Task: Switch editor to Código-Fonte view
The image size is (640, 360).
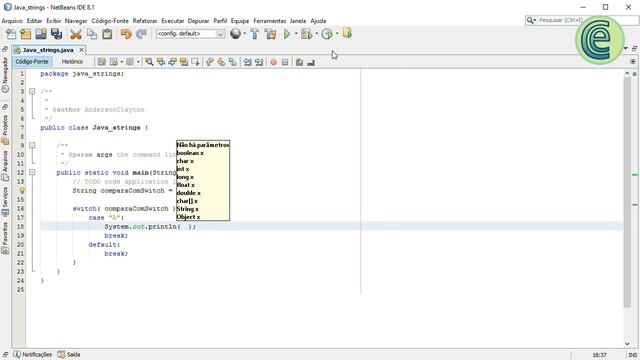Action: (x=32, y=62)
